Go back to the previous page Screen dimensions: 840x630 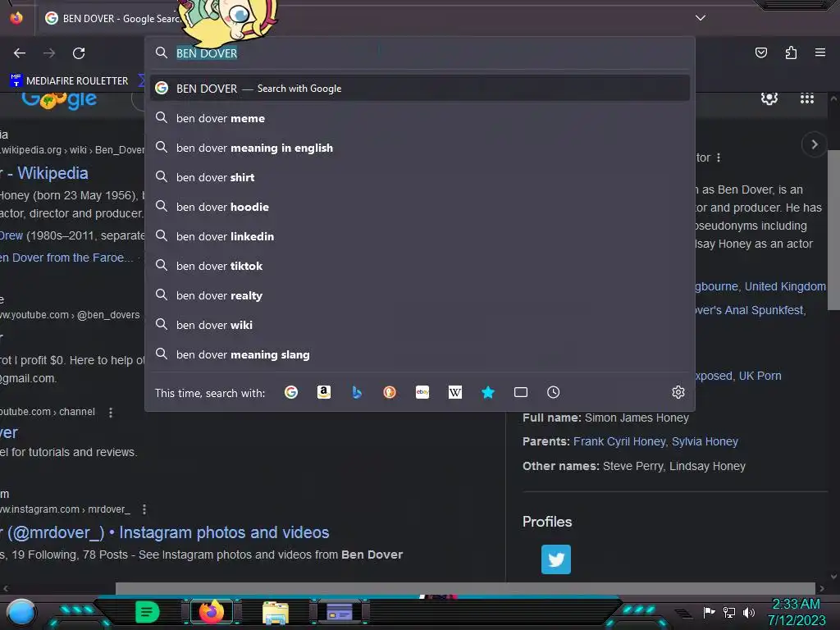tap(20, 53)
